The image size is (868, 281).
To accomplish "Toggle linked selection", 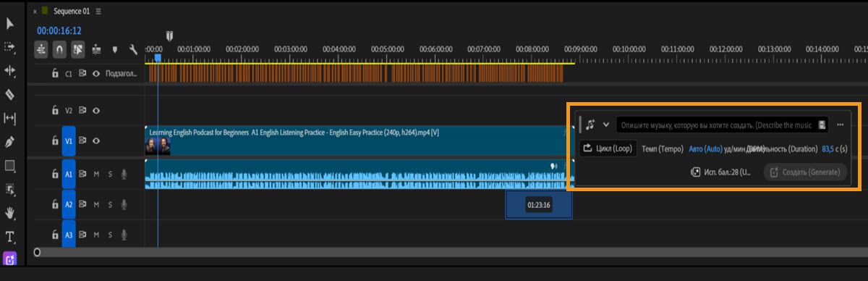I will [x=78, y=50].
